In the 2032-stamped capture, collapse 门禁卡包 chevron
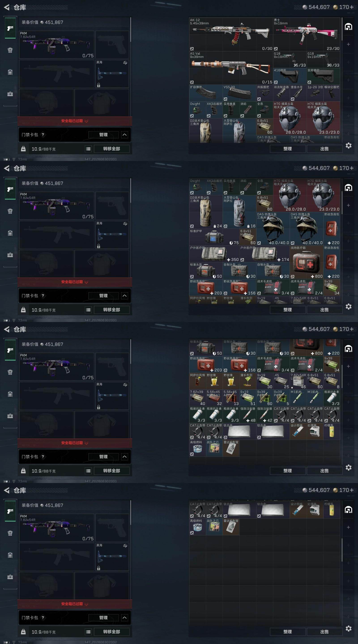 pyautogui.click(x=124, y=617)
